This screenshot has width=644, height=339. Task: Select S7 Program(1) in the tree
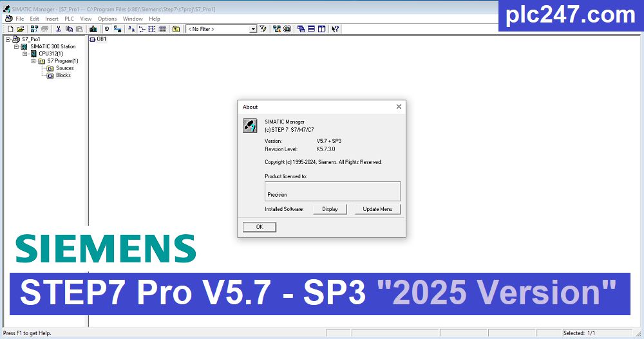tap(63, 61)
